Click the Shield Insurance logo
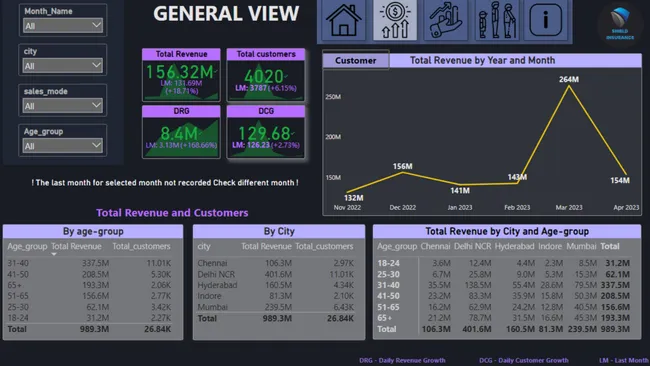 click(620, 23)
